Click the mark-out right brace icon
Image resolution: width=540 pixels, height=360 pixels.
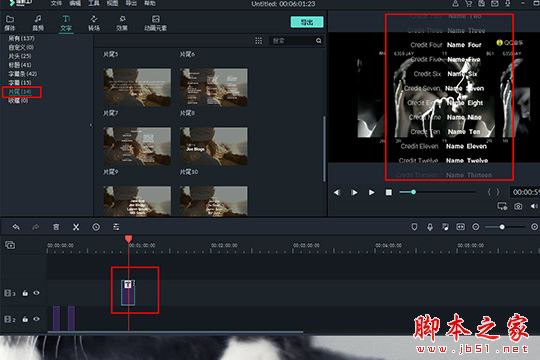pos(498,192)
